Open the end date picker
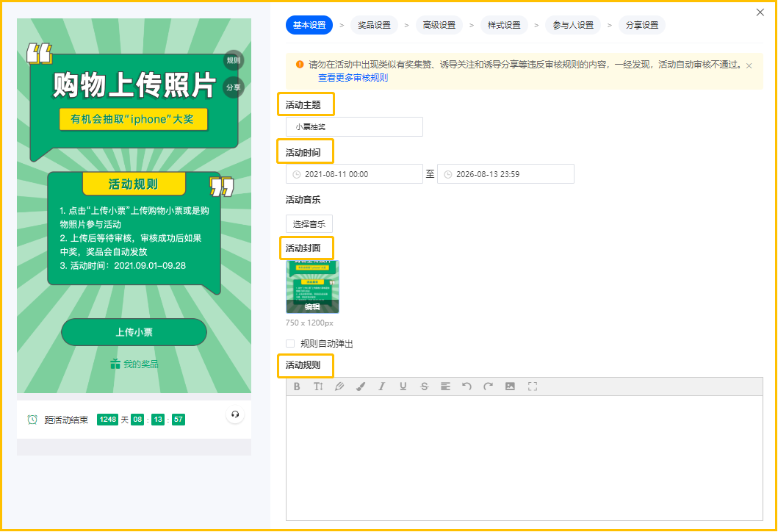This screenshot has width=778, height=532. 505,174
